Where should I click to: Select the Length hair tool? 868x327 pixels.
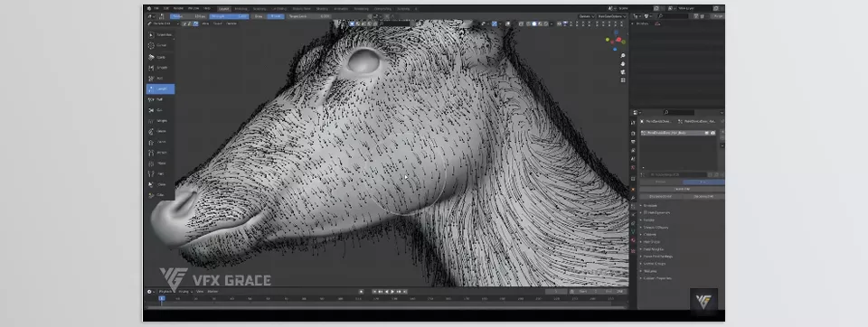(160, 89)
